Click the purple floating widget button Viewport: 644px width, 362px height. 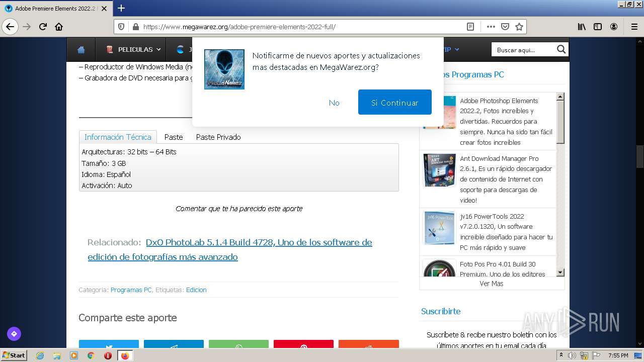(x=14, y=333)
